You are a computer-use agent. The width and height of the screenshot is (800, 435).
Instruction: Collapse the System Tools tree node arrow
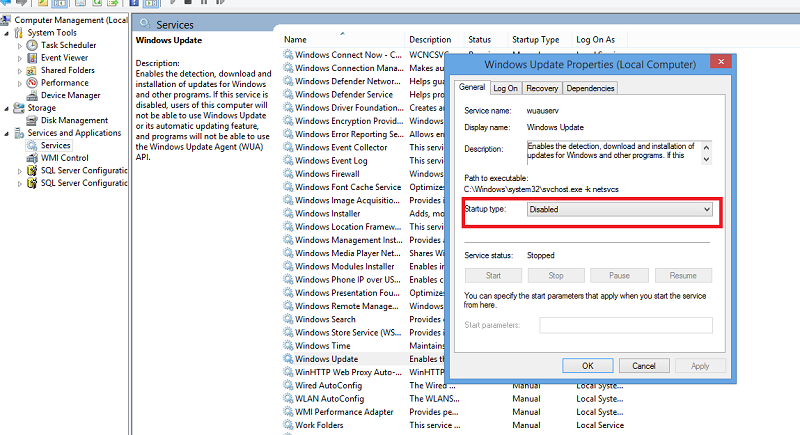[7, 33]
